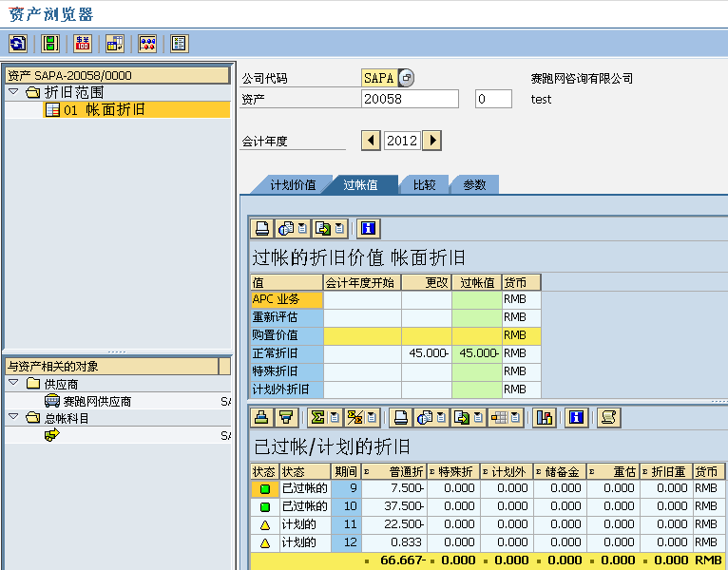
Task: Open the total dropdown arrow beside the sigma icon
Action: pyautogui.click(x=335, y=418)
